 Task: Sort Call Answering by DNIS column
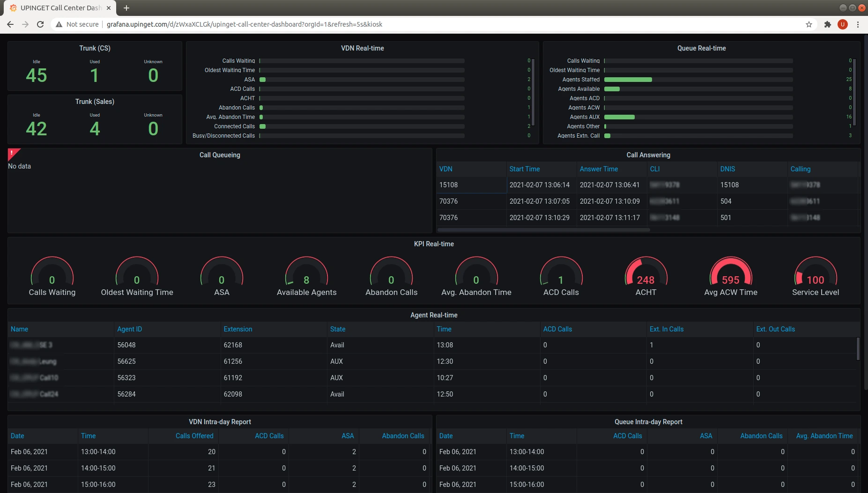[727, 169]
